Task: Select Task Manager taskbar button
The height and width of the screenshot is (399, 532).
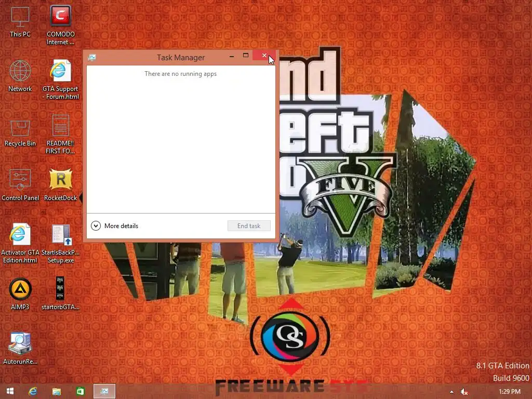Action: [104, 391]
